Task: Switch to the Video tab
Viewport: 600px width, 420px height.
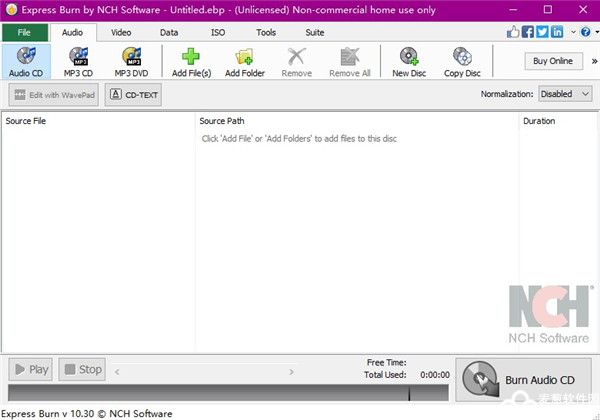Action: pyautogui.click(x=121, y=33)
